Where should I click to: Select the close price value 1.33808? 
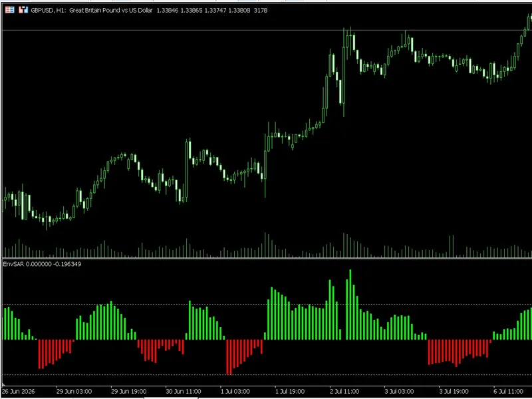point(239,11)
